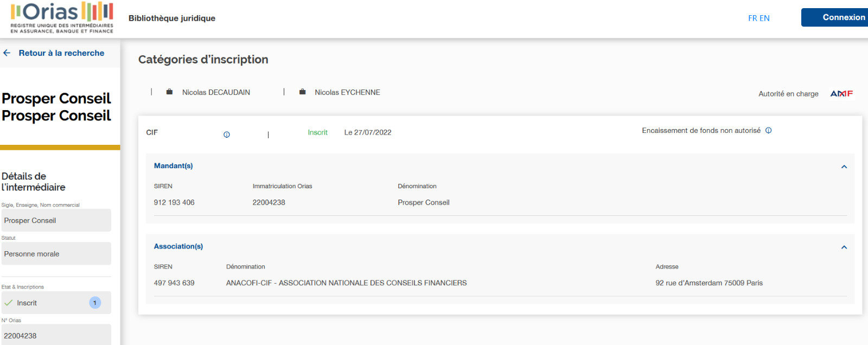868x345 pixels.
Task: Click the CIF info icon
Action: 227,135
